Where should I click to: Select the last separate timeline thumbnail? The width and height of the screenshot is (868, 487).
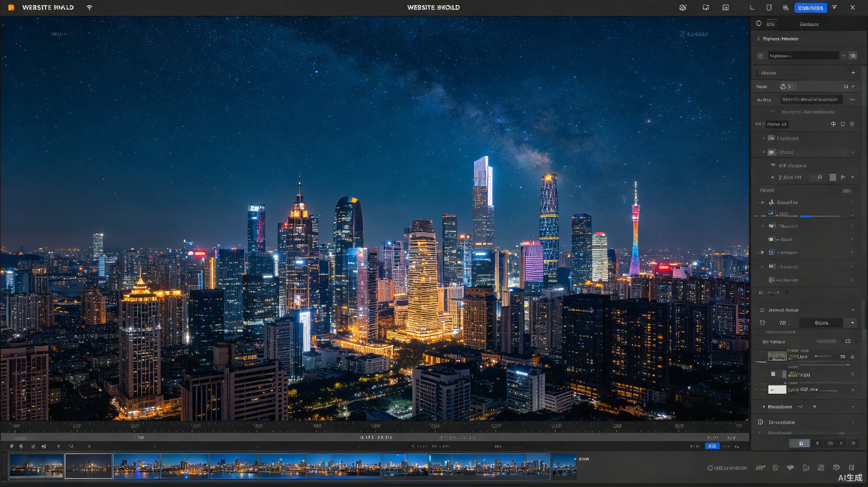click(x=564, y=465)
